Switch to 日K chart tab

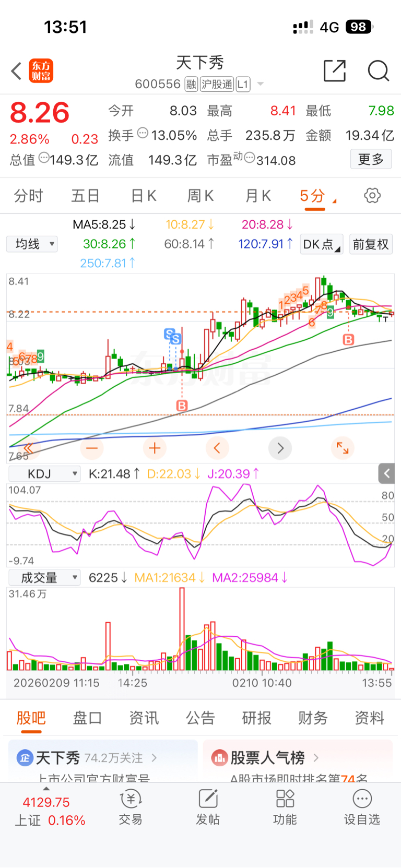click(x=143, y=196)
